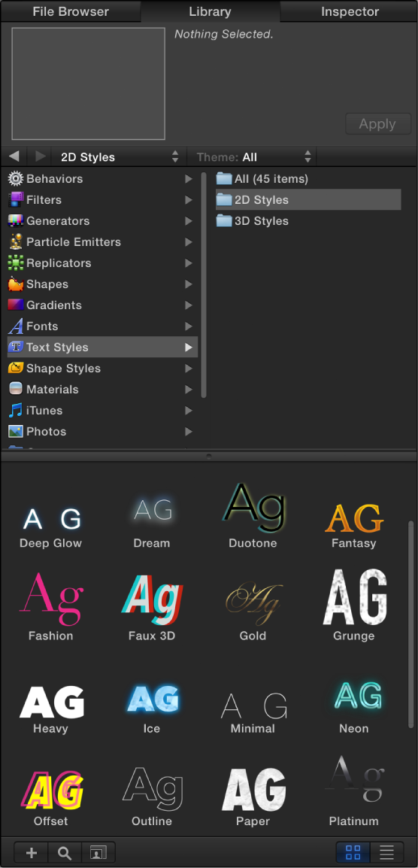Screen dimensions: 418x868
Task: Click the Materials label
Action: coord(53,389)
